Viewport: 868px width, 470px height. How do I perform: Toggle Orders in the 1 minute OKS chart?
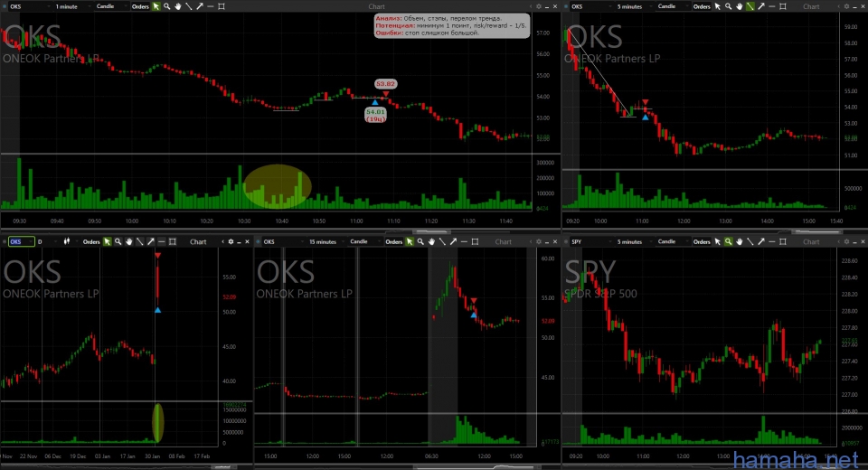point(140,6)
